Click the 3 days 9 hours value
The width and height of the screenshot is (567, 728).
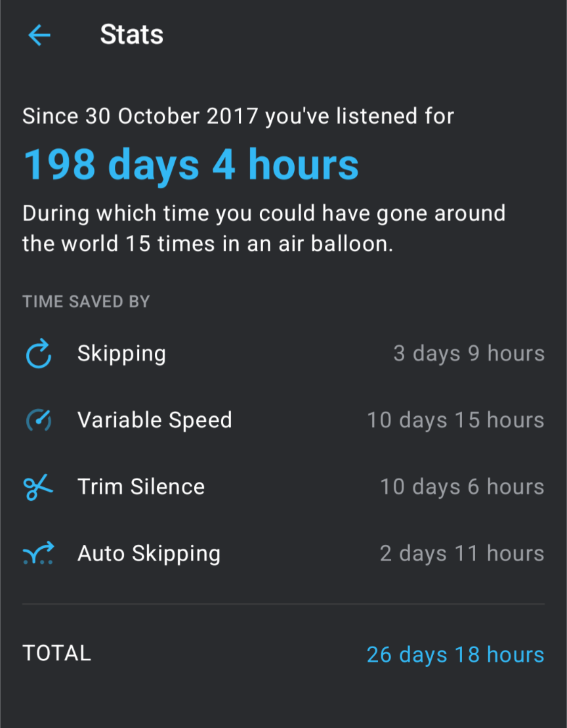(x=469, y=354)
